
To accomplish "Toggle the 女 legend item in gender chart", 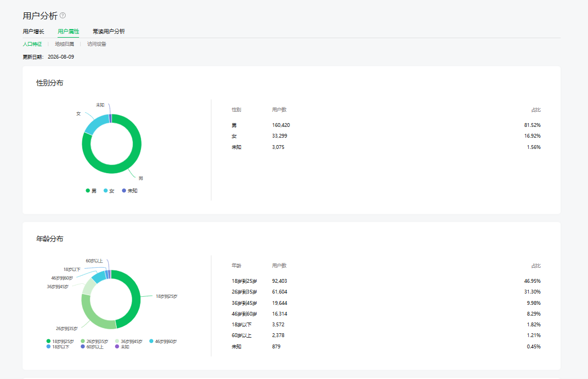I will pos(109,191).
